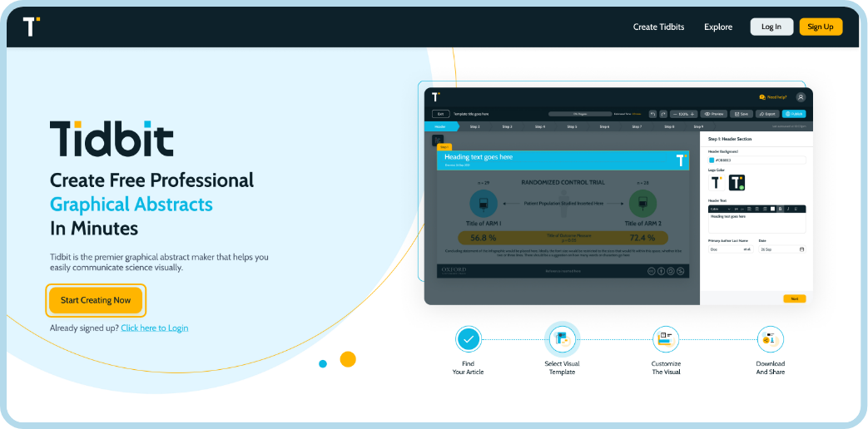Decrease zoom with the minus icon
Screen dimensions: 868x429
676,114
